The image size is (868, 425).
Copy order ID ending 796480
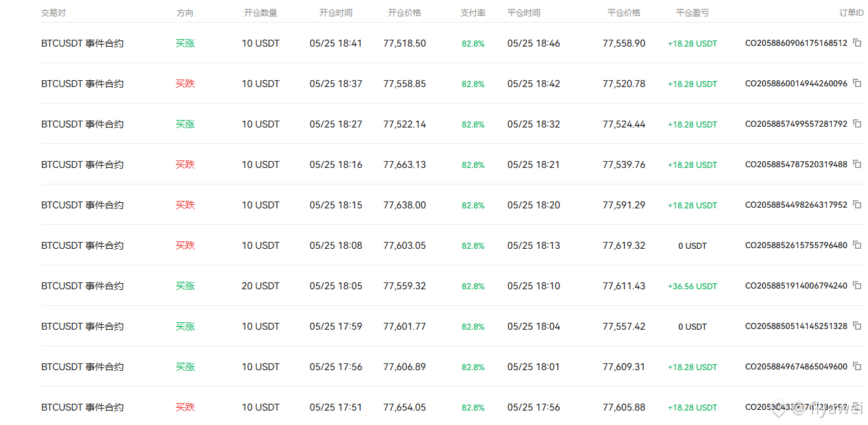857,245
